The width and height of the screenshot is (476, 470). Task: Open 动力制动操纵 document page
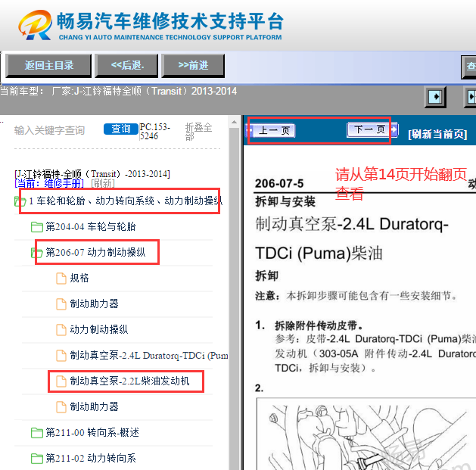99,330
